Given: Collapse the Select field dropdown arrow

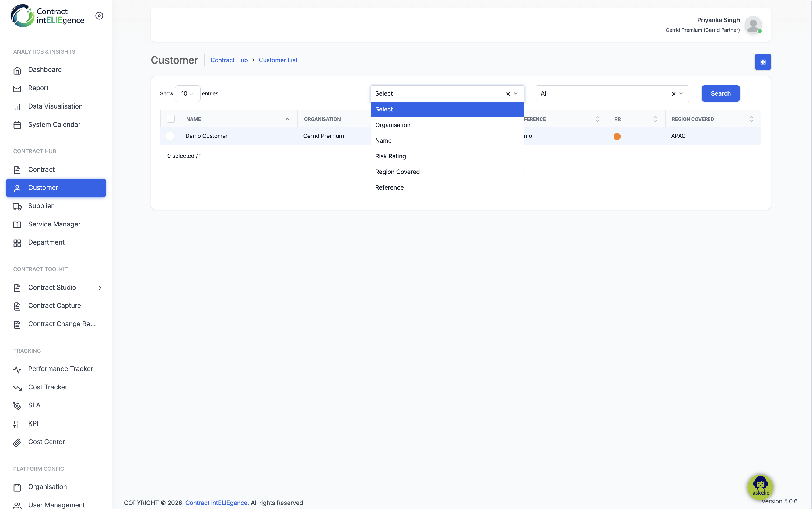Looking at the screenshot, I should tap(516, 94).
